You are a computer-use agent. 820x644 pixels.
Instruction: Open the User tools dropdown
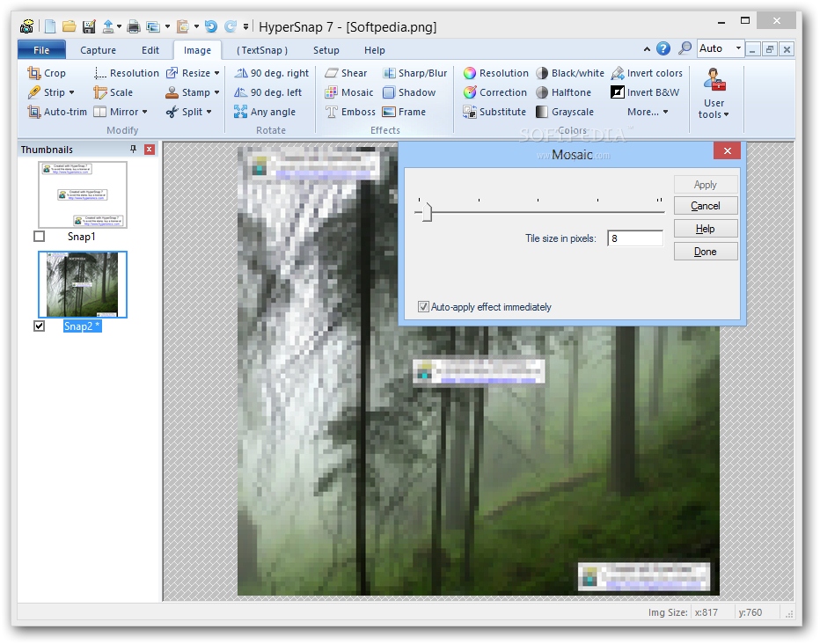(714, 93)
